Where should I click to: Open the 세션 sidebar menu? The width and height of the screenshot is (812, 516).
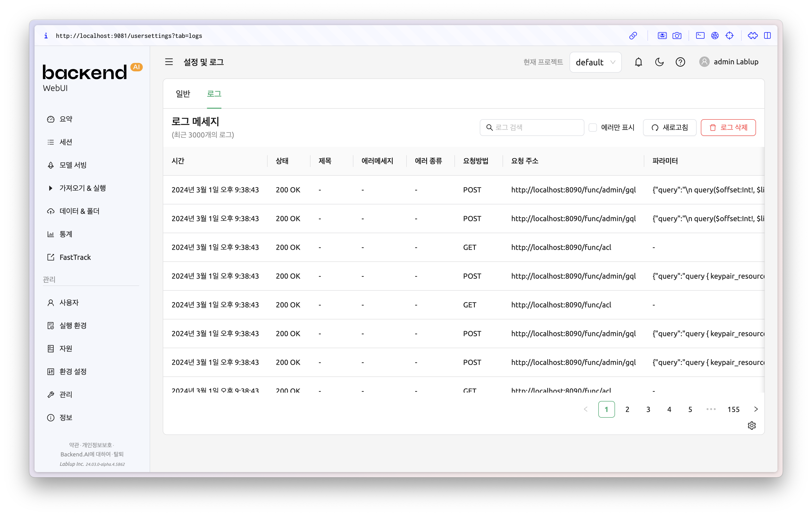tap(66, 142)
